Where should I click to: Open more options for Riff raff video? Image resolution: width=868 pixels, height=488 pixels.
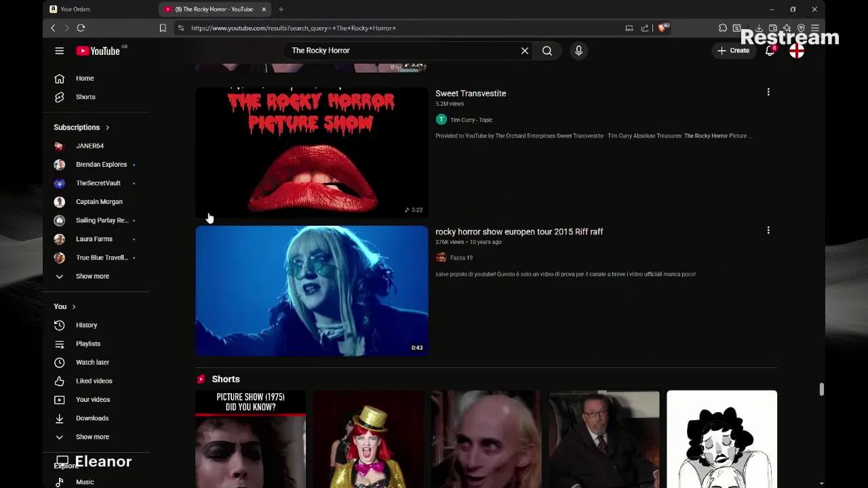pos(768,230)
